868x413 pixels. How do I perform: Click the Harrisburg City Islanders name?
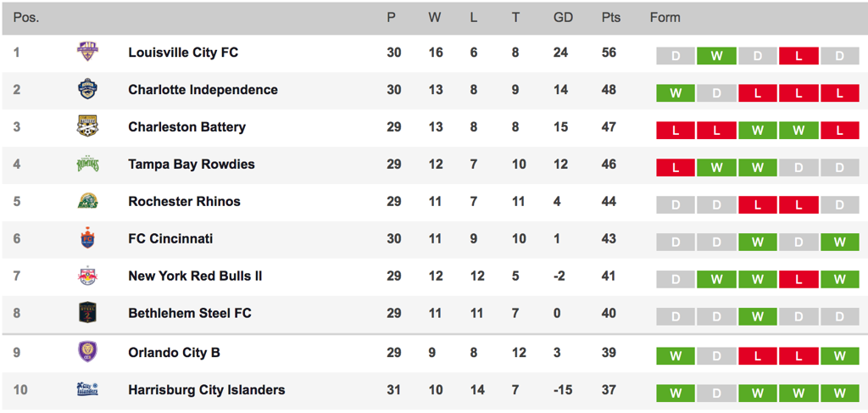tap(207, 390)
